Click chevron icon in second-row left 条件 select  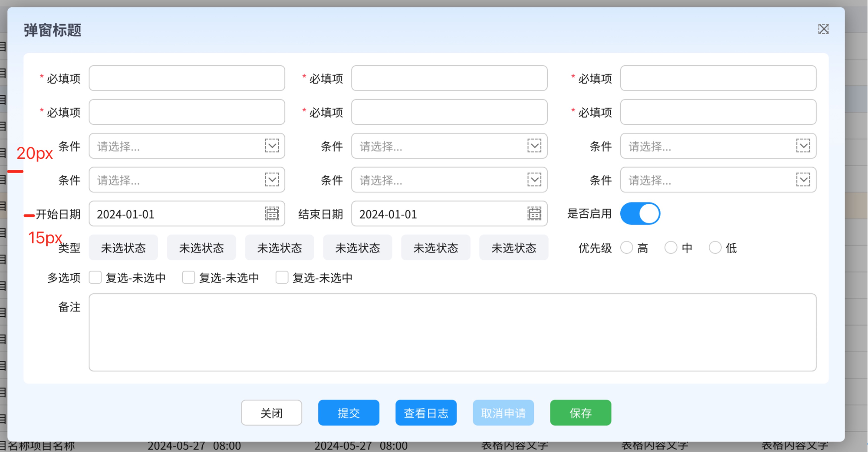271,180
